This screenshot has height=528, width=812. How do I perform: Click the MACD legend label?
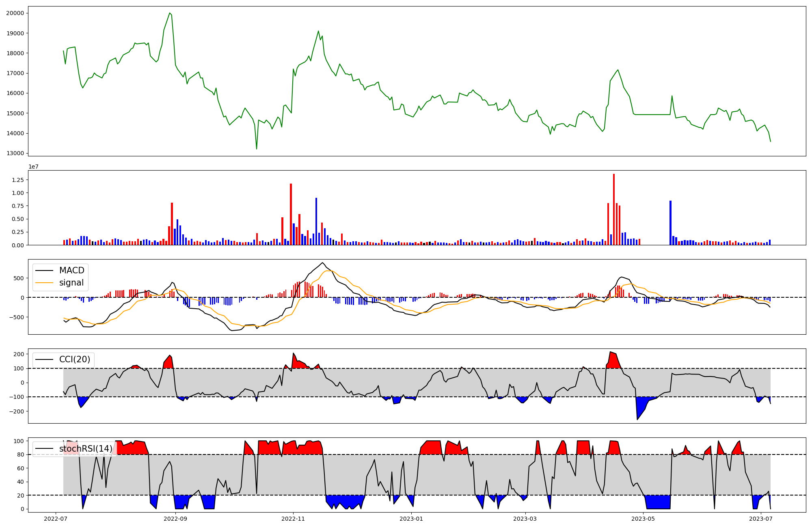point(71,270)
